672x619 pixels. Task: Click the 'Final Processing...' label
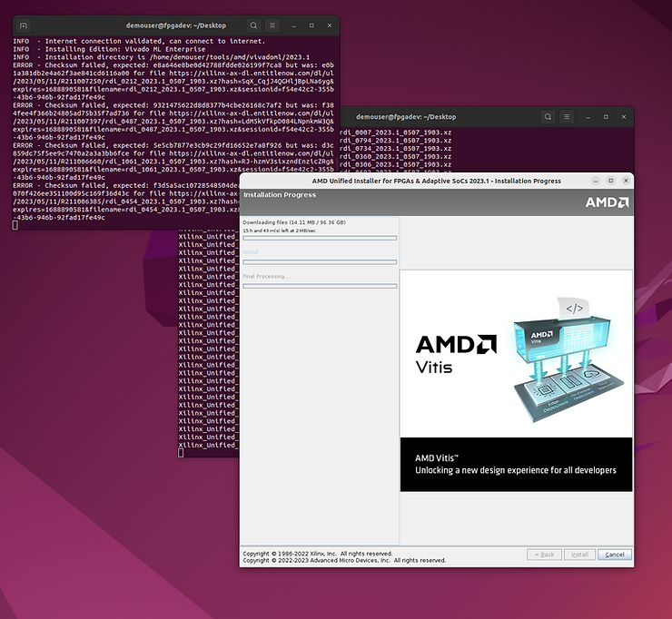click(x=266, y=277)
